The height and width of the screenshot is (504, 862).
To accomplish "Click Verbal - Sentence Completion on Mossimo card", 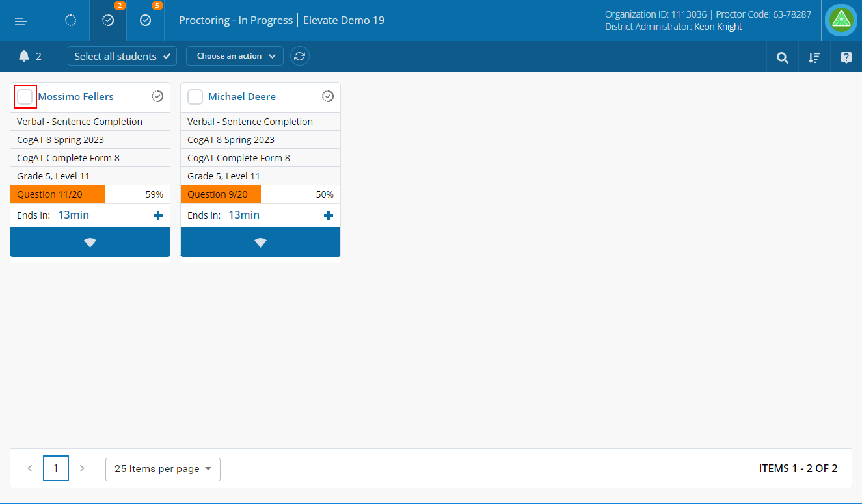I will pyautogui.click(x=79, y=122).
